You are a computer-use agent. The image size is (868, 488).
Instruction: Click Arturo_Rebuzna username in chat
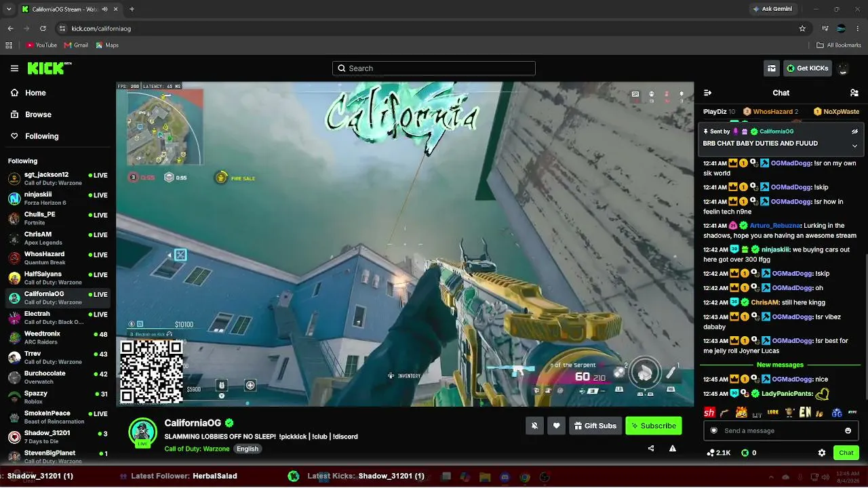775,226
